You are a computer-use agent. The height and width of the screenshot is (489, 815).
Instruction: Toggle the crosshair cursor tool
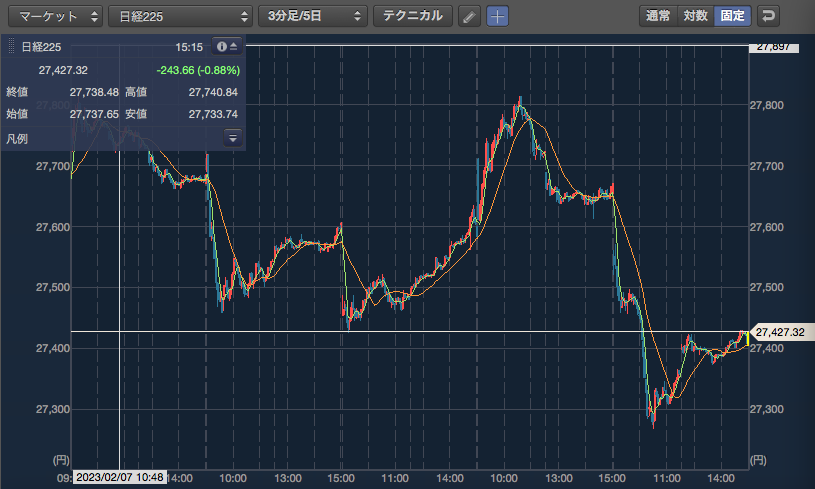[497, 17]
